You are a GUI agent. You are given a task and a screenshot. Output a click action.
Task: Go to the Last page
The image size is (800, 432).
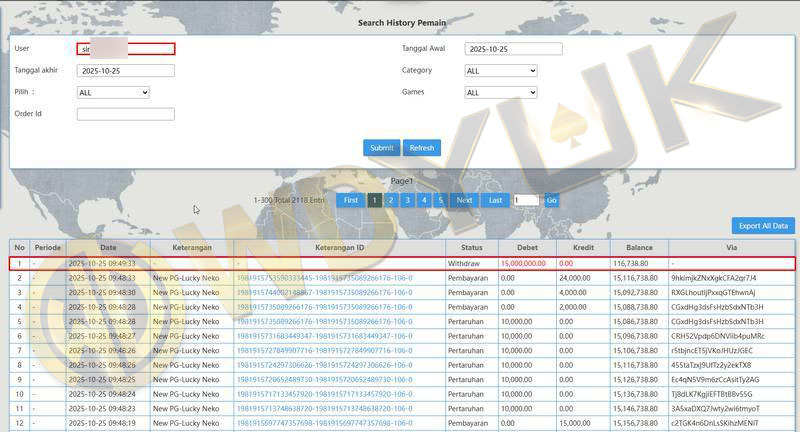tap(494, 200)
